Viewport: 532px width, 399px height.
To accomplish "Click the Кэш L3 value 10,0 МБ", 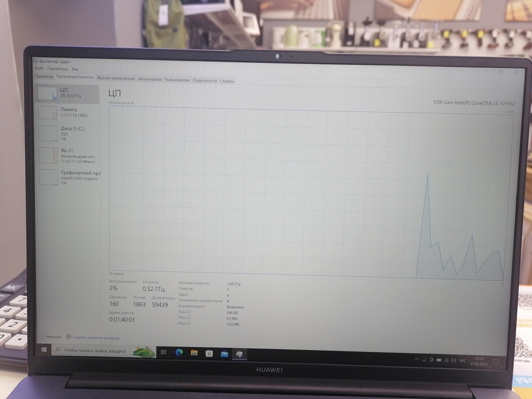I will tap(233, 325).
